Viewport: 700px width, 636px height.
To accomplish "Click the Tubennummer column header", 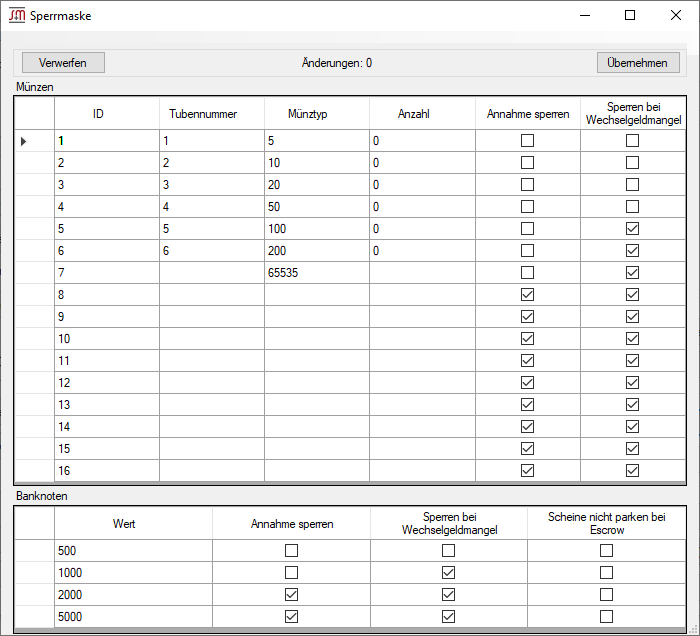I will click(211, 114).
